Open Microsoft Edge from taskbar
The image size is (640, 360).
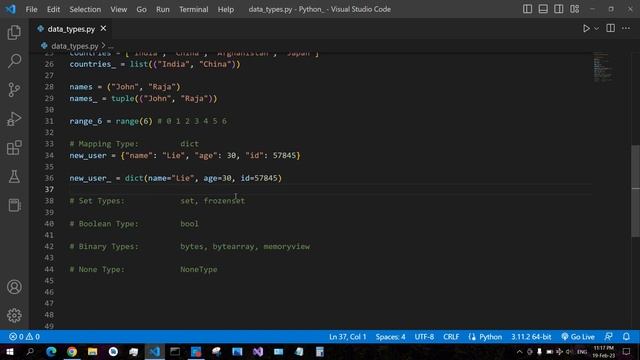tap(51, 351)
